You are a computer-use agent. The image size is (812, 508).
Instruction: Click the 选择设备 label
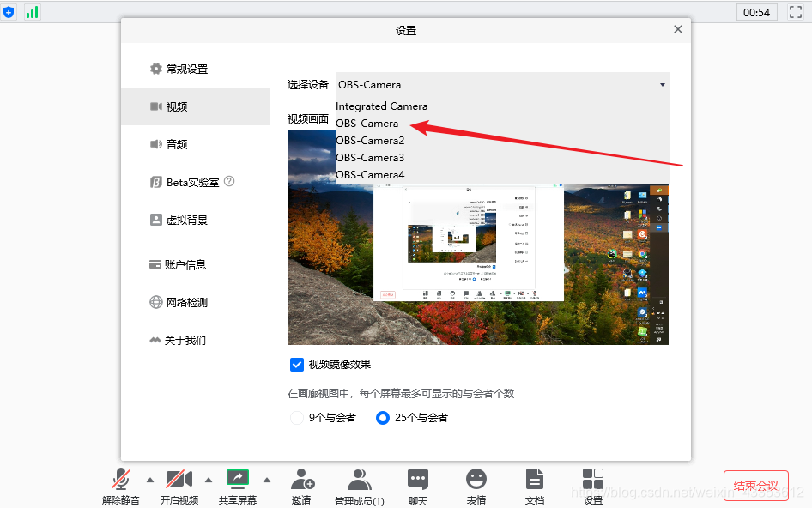pos(308,84)
